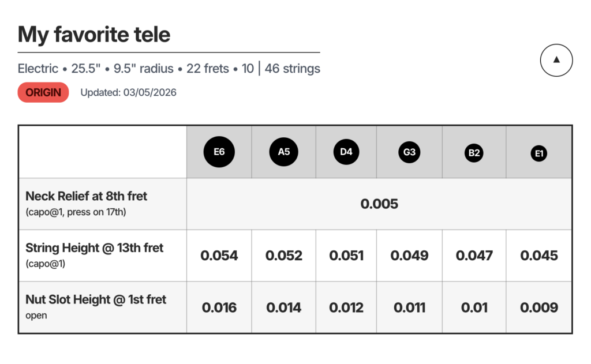Click the E6 string circle icon

click(219, 152)
